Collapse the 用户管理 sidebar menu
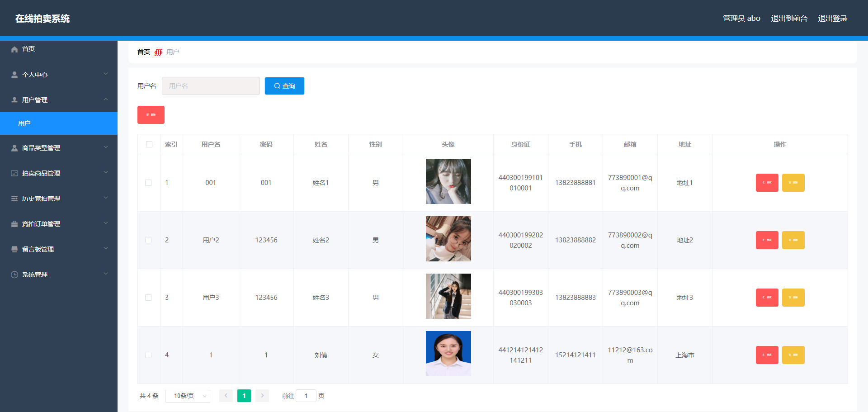868x412 pixels. pyautogui.click(x=59, y=100)
